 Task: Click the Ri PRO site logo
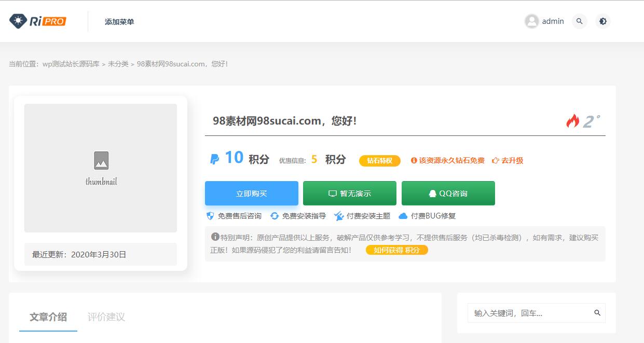36,21
